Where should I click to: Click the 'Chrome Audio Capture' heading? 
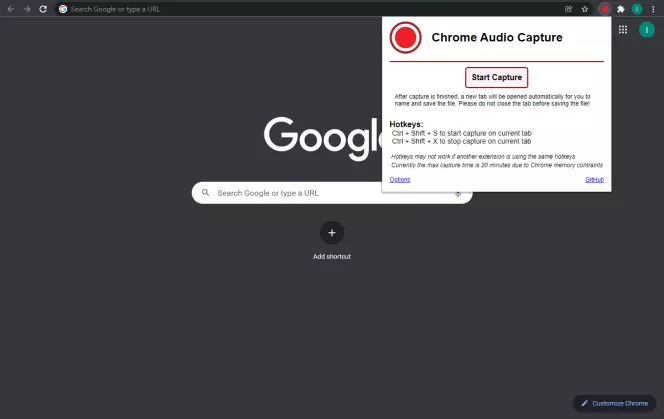point(497,37)
